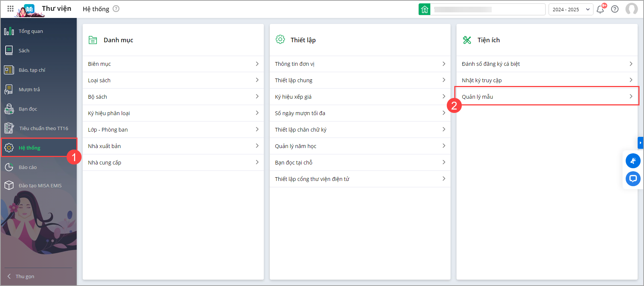Click the unit name field in header
This screenshot has height=286, width=644.
[x=487, y=9]
